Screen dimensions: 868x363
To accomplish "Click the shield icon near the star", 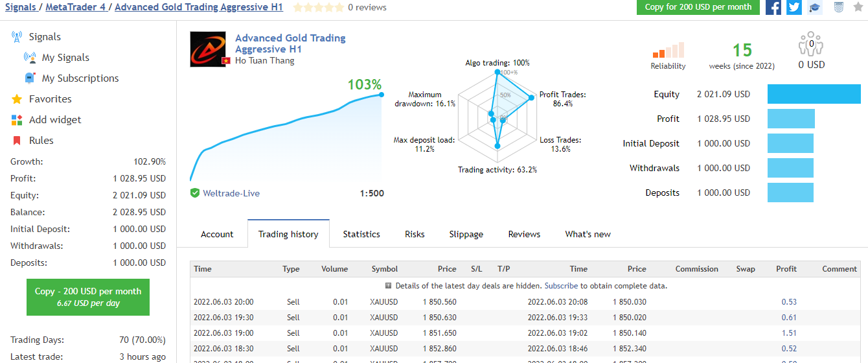I will pyautogui.click(x=838, y=7).
